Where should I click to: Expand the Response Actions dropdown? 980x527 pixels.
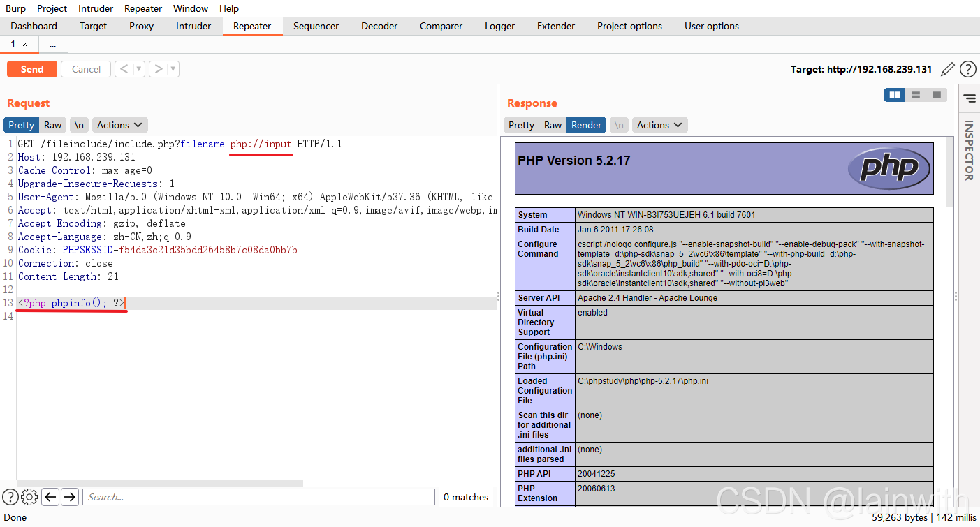click(x=659, y=125)
